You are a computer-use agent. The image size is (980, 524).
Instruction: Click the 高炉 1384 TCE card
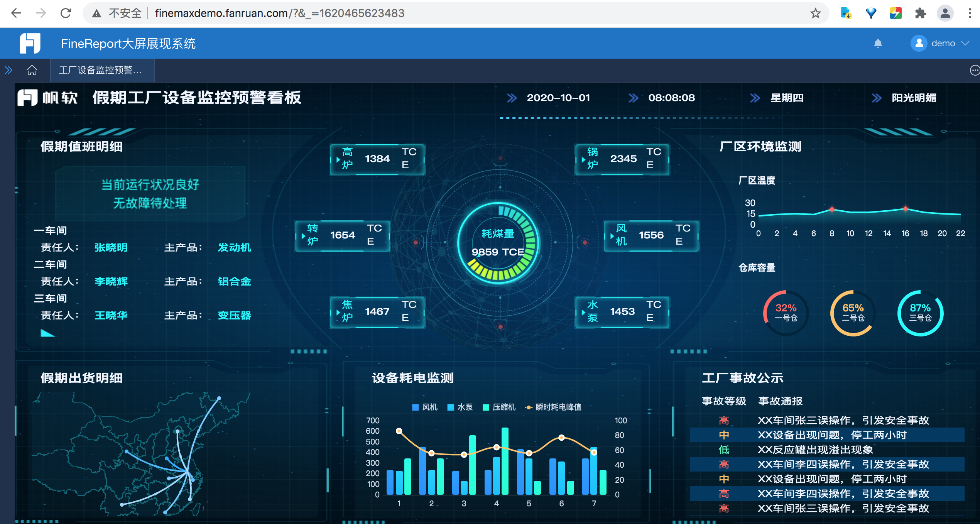click(377, 159)
